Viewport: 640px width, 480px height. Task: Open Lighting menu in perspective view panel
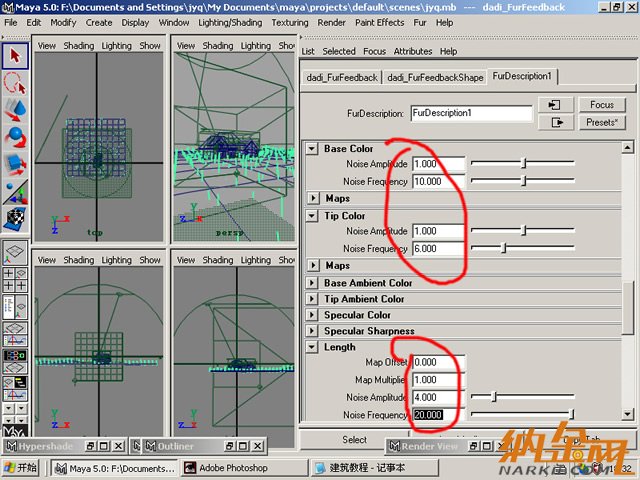coord(256,46)
